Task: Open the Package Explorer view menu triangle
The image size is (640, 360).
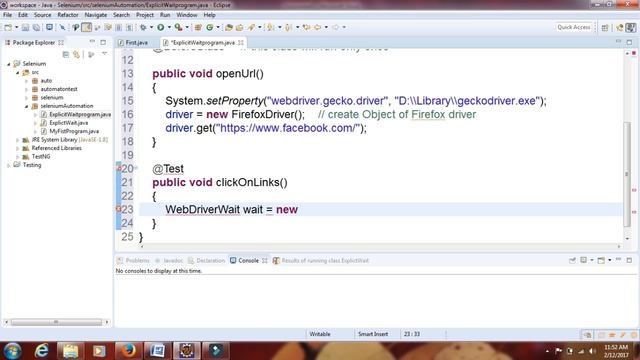Action: [x=104, y=54]
